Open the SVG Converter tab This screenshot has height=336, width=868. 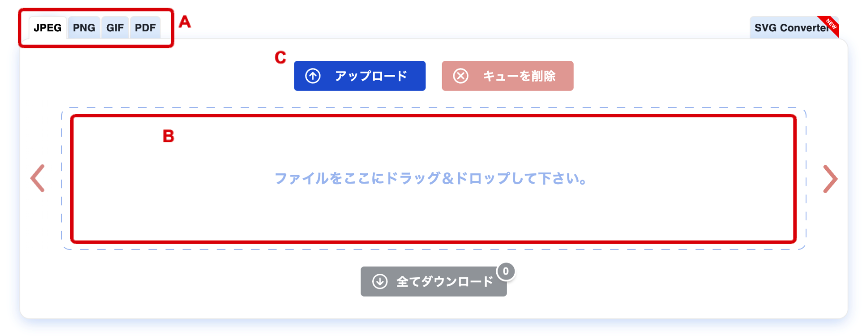[791, 28]
